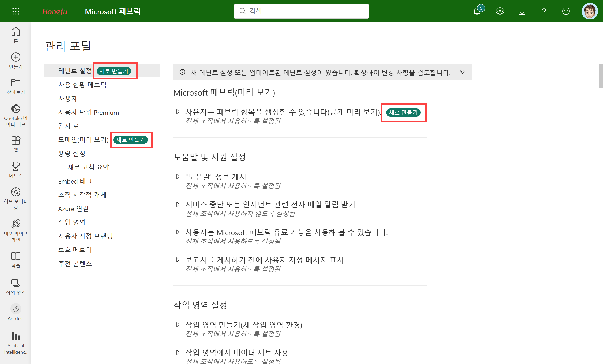The height and width of the screenshot is (364, 603).
Task: Select Embed 태그 menu item
Action: point(75,181)
